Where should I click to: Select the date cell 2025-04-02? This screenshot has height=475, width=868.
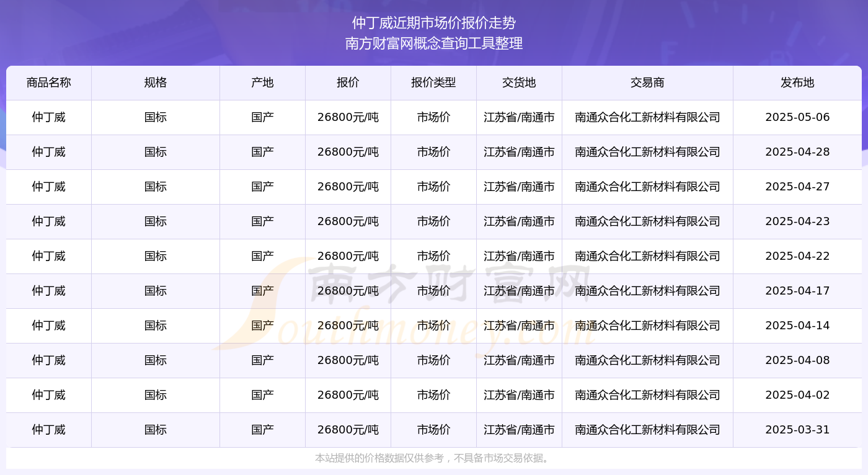(797, 395)
